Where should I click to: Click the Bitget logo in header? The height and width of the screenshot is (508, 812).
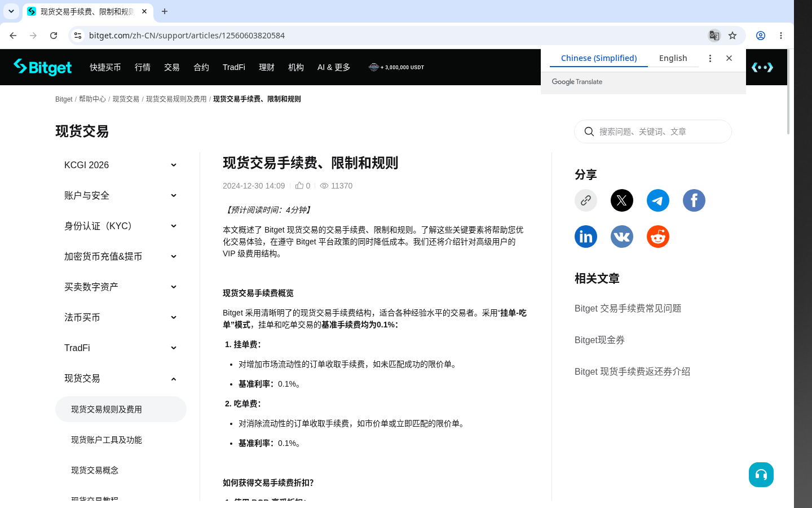click(42, 67)
